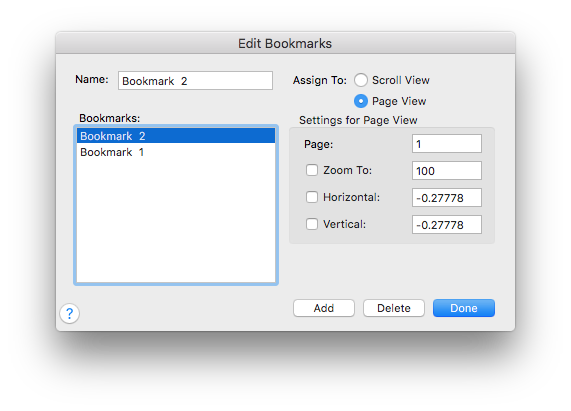The width and height of the screenshot is (571, 411).
Task: Click the Delete button
Action: (x=394, y=308)
